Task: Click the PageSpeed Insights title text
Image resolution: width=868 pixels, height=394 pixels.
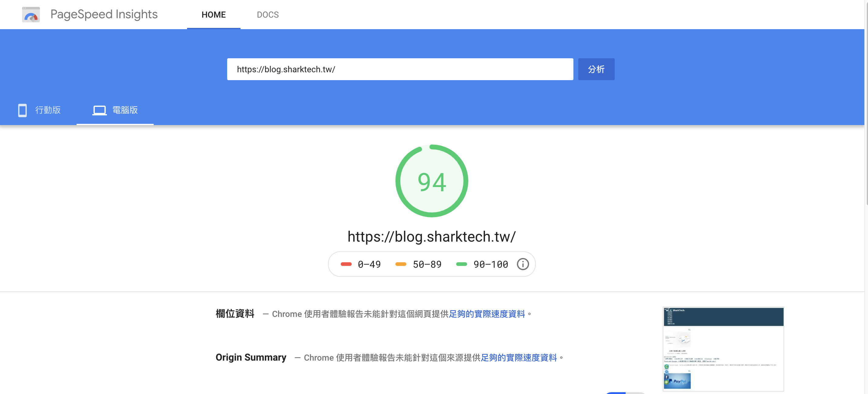Action: coord(104,14)
